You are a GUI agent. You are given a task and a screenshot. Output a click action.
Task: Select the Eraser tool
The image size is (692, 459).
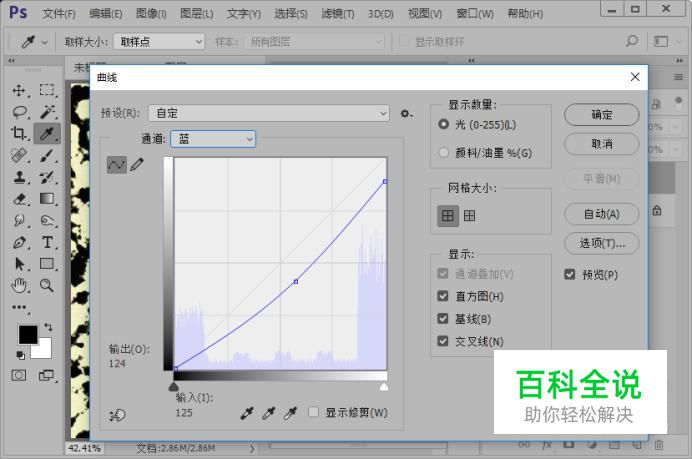point(19,199)
